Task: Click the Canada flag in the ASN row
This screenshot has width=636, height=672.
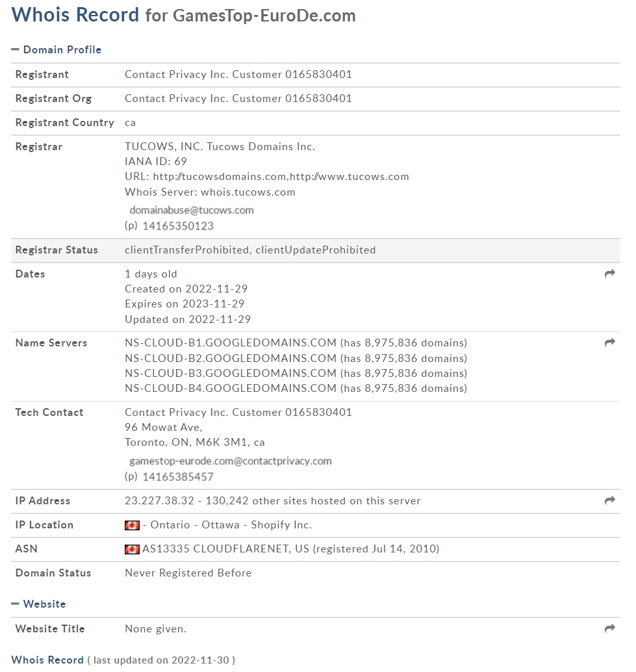Action: click(x=132, y=549)
